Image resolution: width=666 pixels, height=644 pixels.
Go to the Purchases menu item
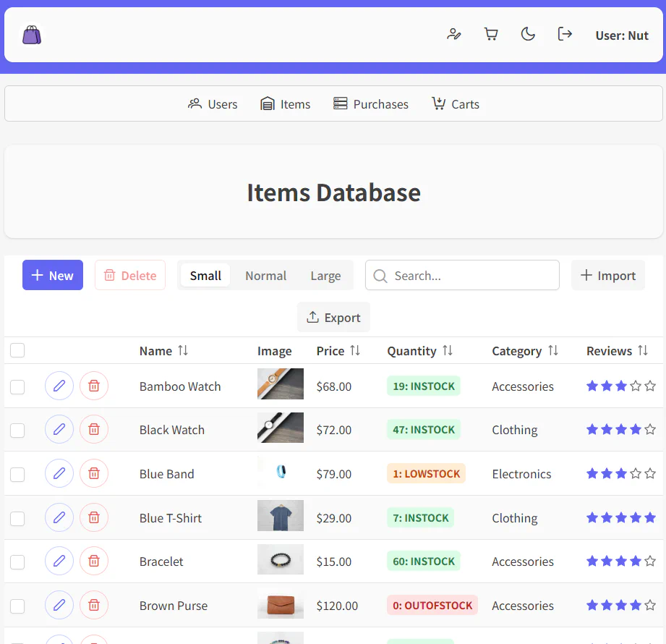371,104
